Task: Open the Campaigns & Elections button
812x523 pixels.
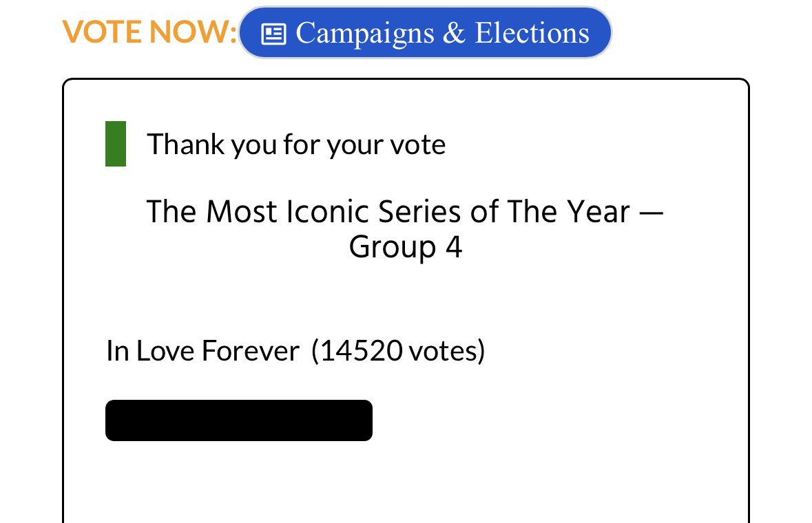Action: [x=425, y=32]
